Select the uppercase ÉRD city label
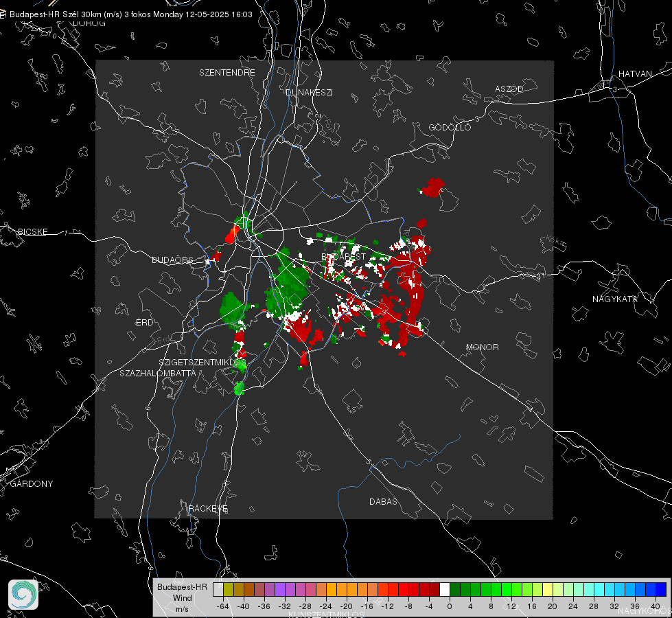The width and height of the screenshot is (672, 618). [x=144, y=323]
